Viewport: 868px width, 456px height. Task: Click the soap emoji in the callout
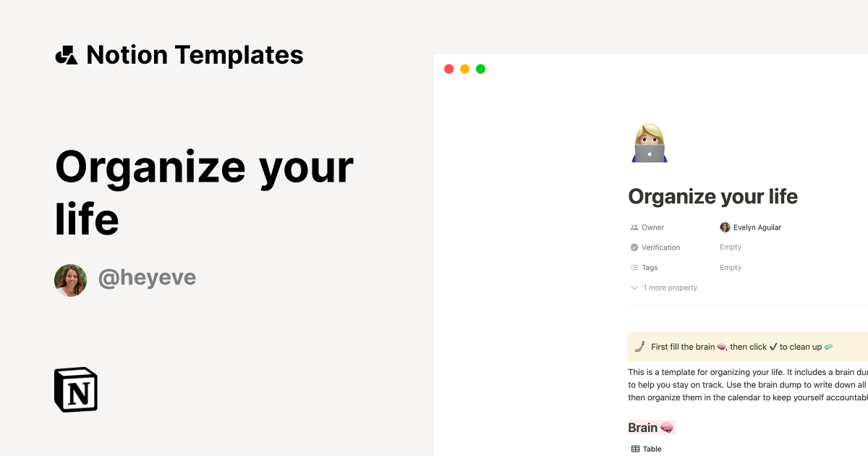[x=829, y=347]
